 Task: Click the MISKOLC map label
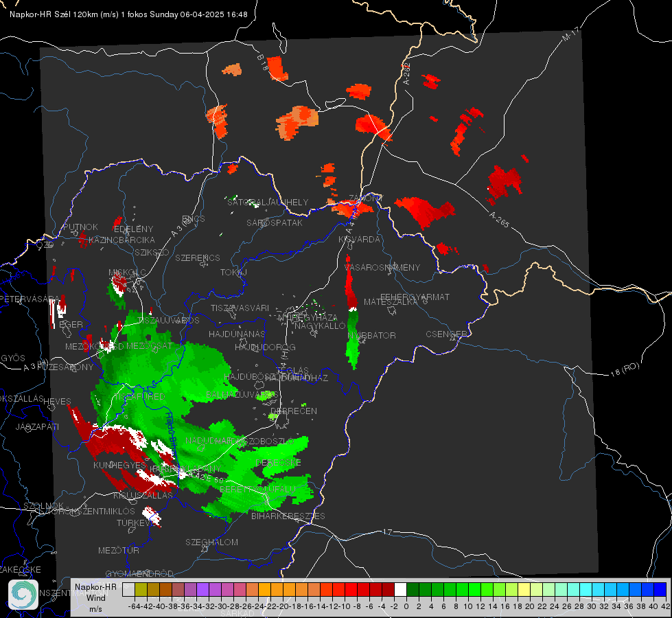pyautogui.click(x=127, y=273)
